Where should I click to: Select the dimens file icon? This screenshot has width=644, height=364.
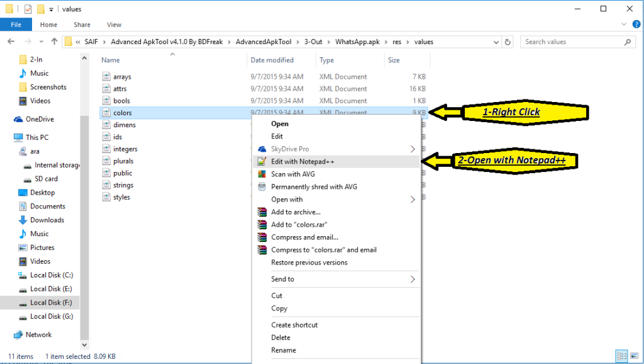click(106, 125)
